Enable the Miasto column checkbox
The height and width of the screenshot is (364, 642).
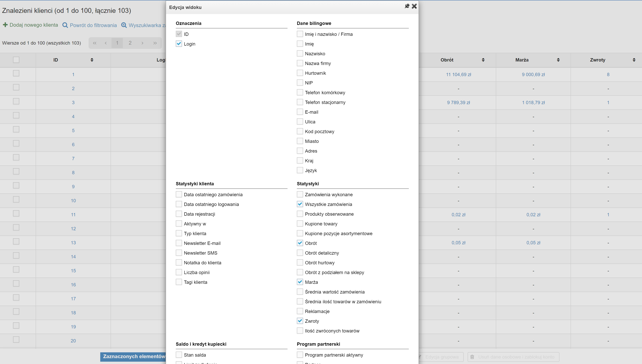click(300, 141)
